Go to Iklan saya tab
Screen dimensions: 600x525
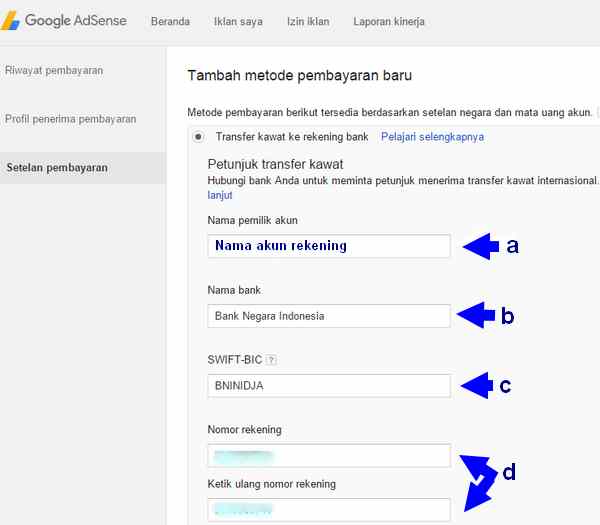(238, 21)
